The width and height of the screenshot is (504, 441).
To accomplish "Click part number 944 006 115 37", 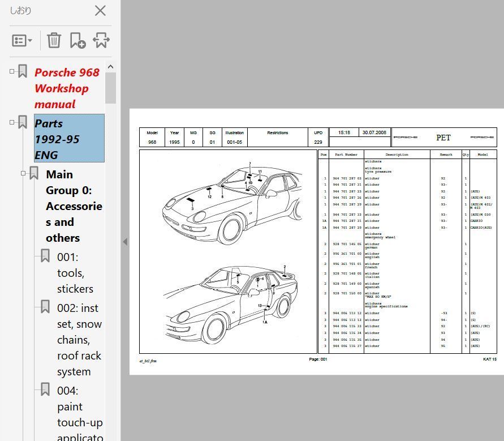I will 347,346.
